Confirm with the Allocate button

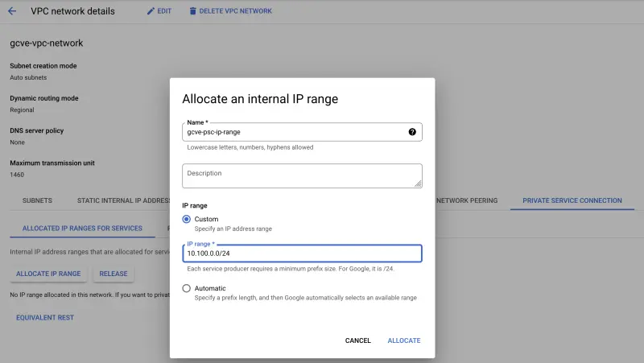(404, 340)
